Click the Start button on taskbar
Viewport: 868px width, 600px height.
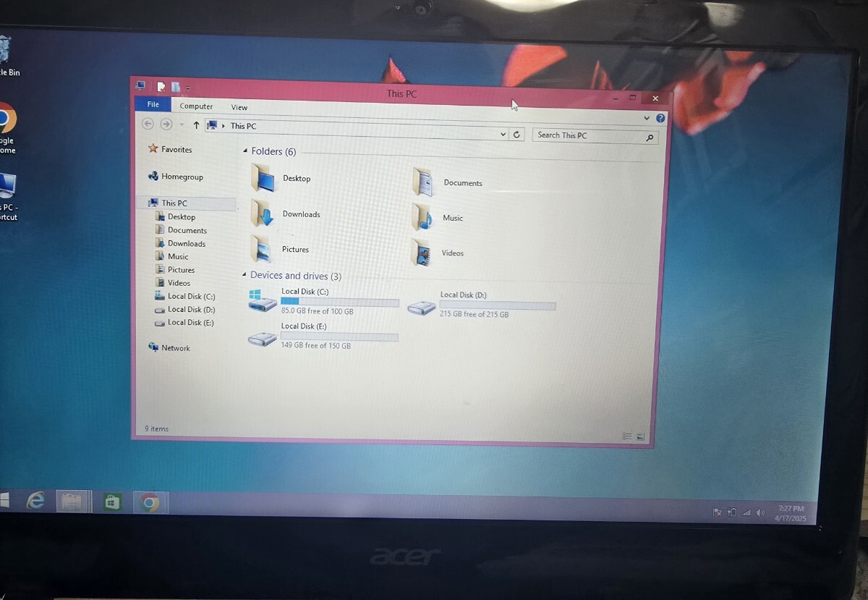pos(4,499)
